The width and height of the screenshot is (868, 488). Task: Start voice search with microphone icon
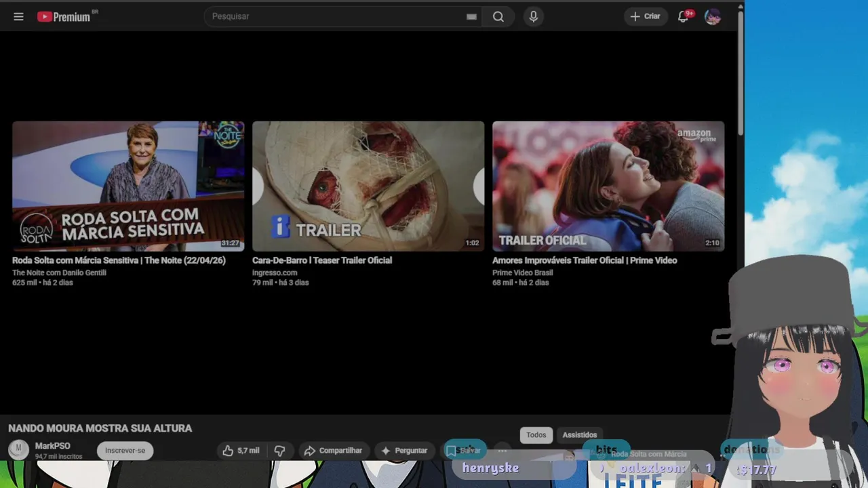[x=534, y=16]
